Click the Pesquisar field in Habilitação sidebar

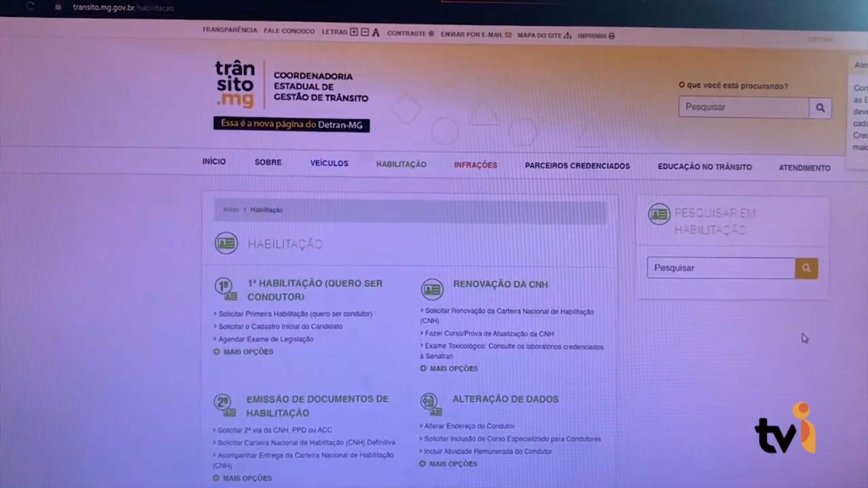click(x=721, y=268)
